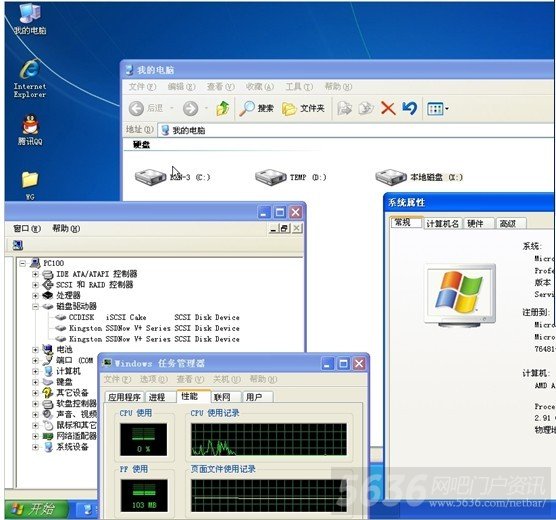Open 选项(O) menu in Task Manager
Screen dimensions: 556x520
pyautogui.click(x=154, y=379)
